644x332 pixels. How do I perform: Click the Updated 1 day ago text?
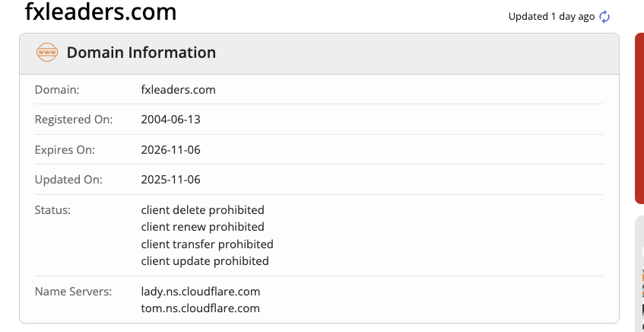click(551, 17)
